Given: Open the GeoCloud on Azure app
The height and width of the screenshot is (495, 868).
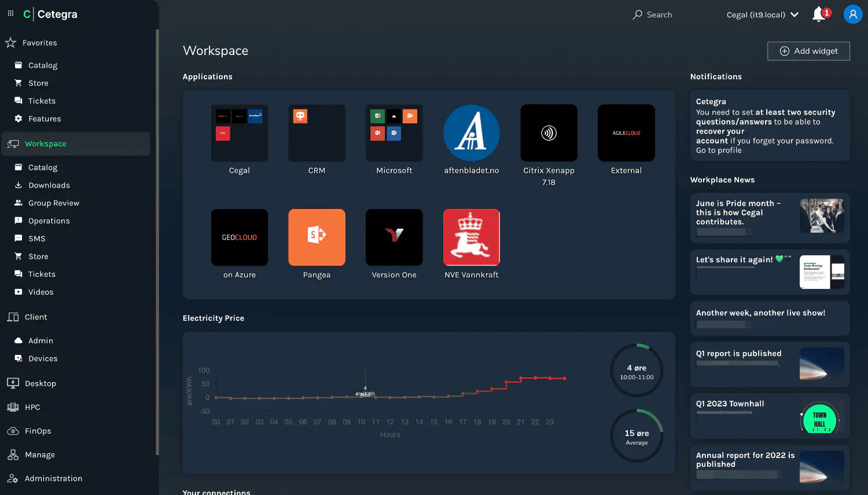Looking at the screenshot, I should pos(240,237).
